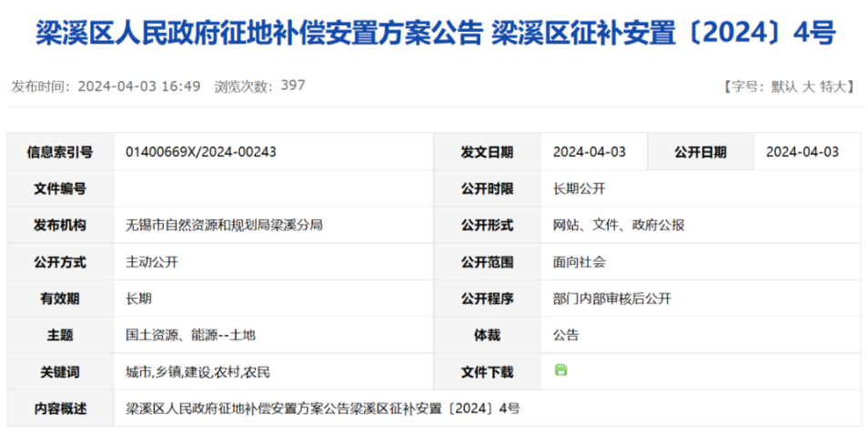This screenshot has width=868, height=434.
Task: Click the 关键词 label cell
Action: [60, 371]
